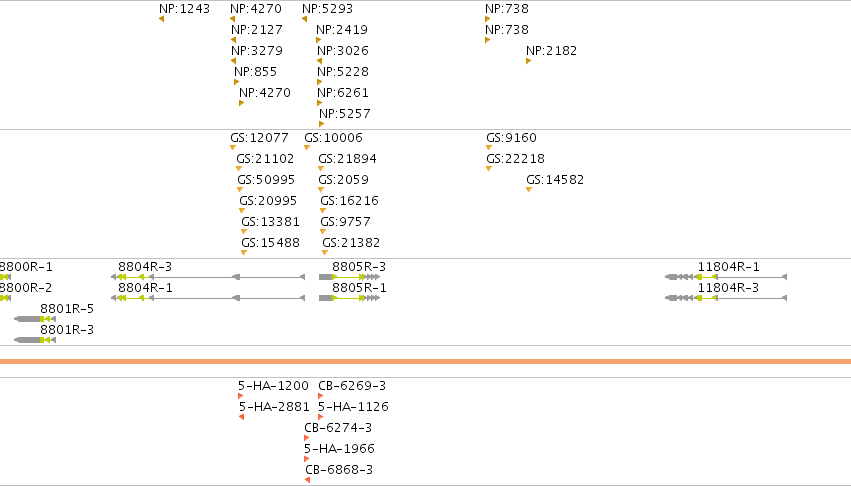This screenshot has height=486, width=851.
Task: Select the NP:5293 feature label
Action: point(327,9)
